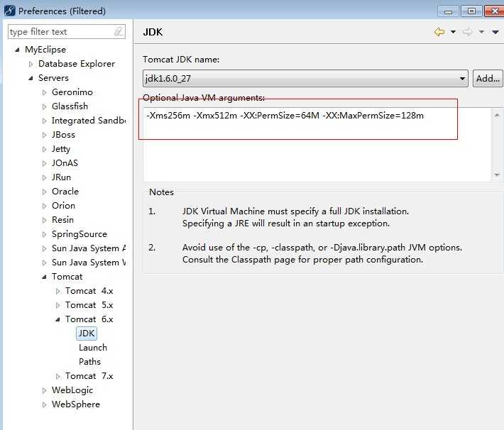The height and width of the screenshot is (430, 504).
Task: Close the Preferences window
Action: 494,11
